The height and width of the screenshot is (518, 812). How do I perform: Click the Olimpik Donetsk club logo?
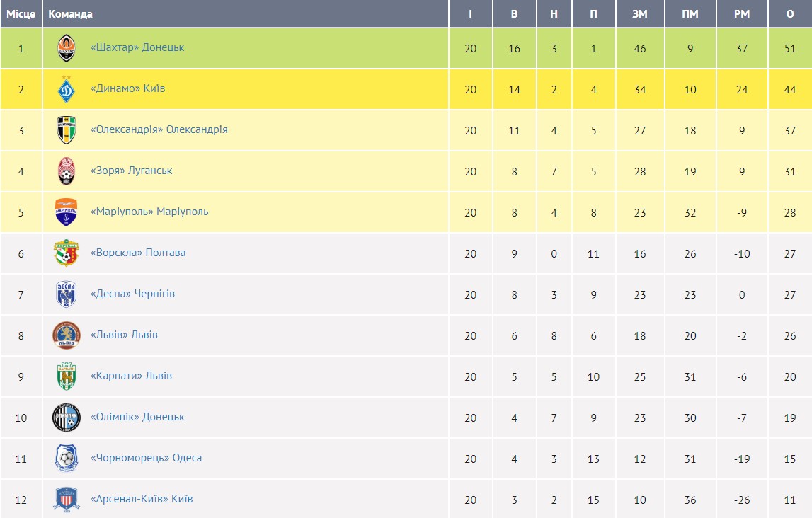coord(66,418)
